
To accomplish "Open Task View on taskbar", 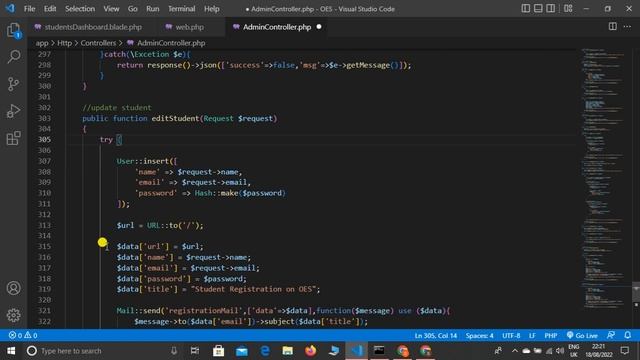I will click(195, 351).
